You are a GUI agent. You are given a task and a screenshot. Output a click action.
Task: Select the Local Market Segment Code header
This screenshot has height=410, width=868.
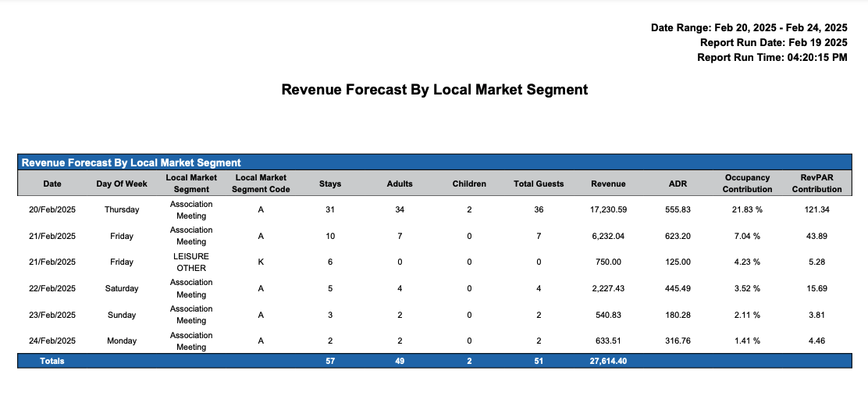coord(261,184)
